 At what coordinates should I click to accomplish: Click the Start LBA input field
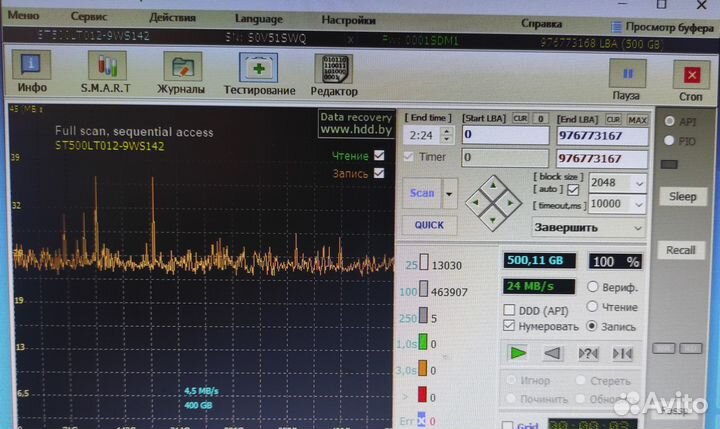(x=505, y=134)
